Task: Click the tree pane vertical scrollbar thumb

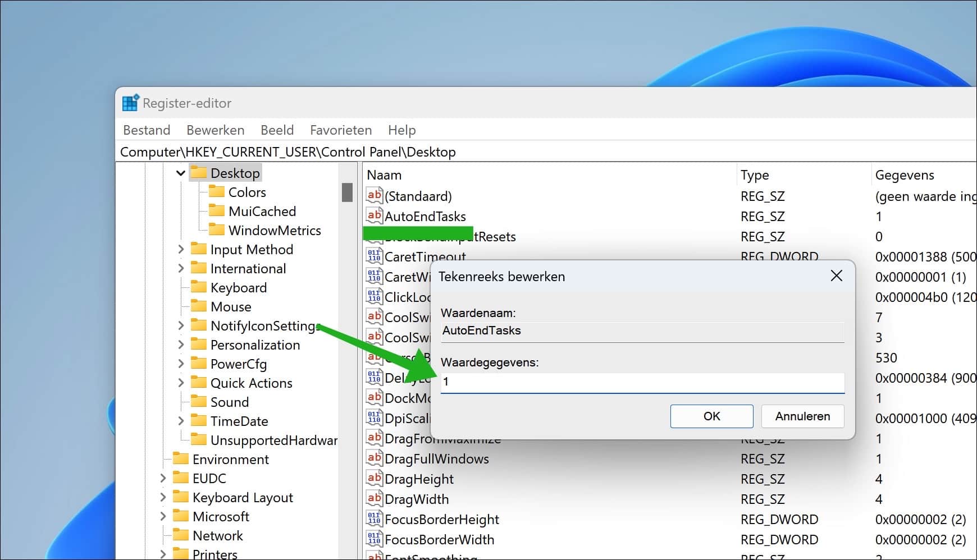Action: (347, 192)
